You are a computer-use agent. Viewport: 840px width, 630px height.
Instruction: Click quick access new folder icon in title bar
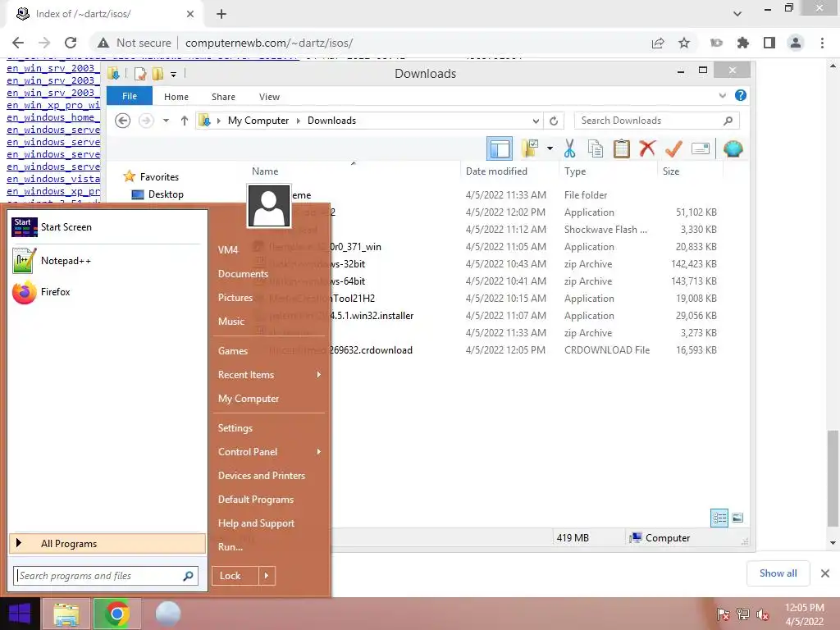click(157, 73)
